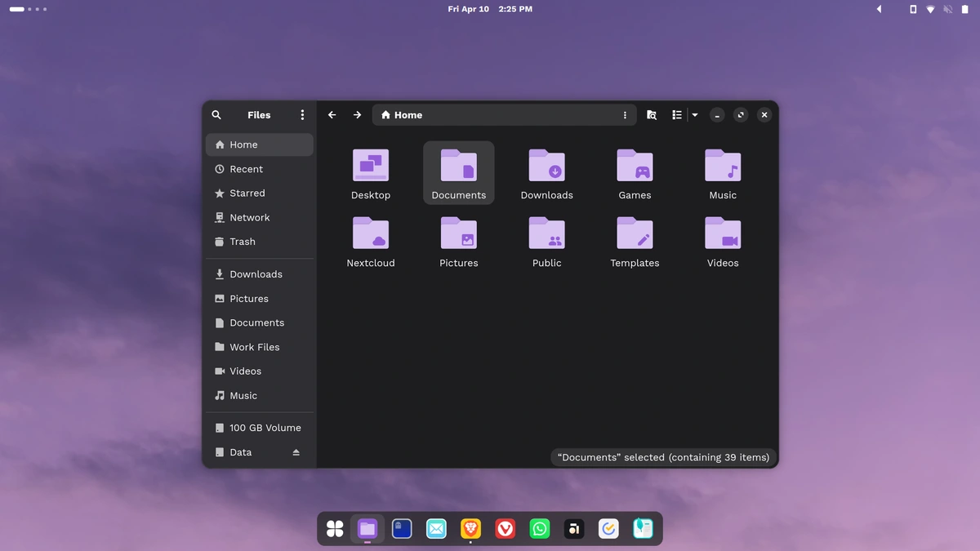Select the Games folder icon
This screenshot has height=551, width=980.
(635, 167)
